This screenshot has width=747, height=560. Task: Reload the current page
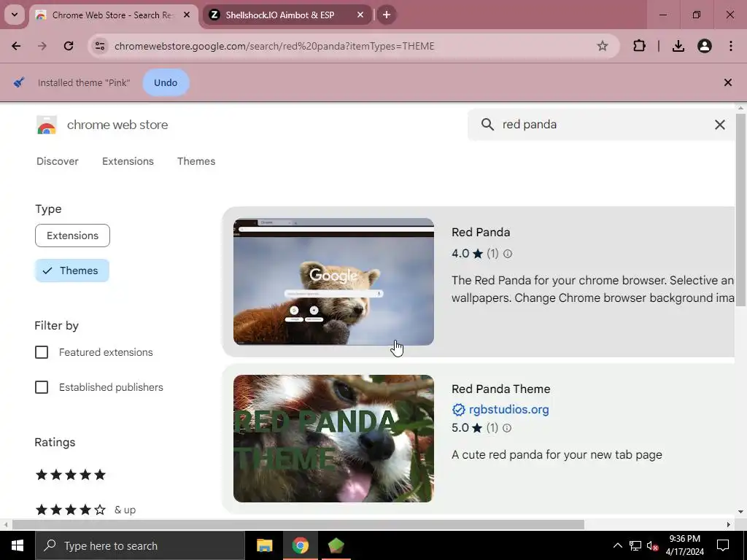point(69,46)
